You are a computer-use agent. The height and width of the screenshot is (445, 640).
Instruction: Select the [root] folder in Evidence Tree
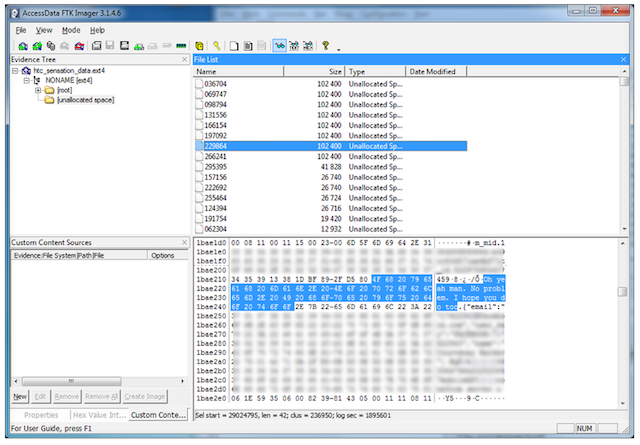click(64, 90)
